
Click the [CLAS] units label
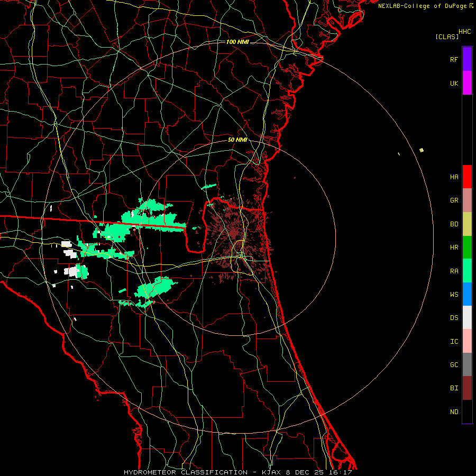pyautogui.click(x=447, y=36)
